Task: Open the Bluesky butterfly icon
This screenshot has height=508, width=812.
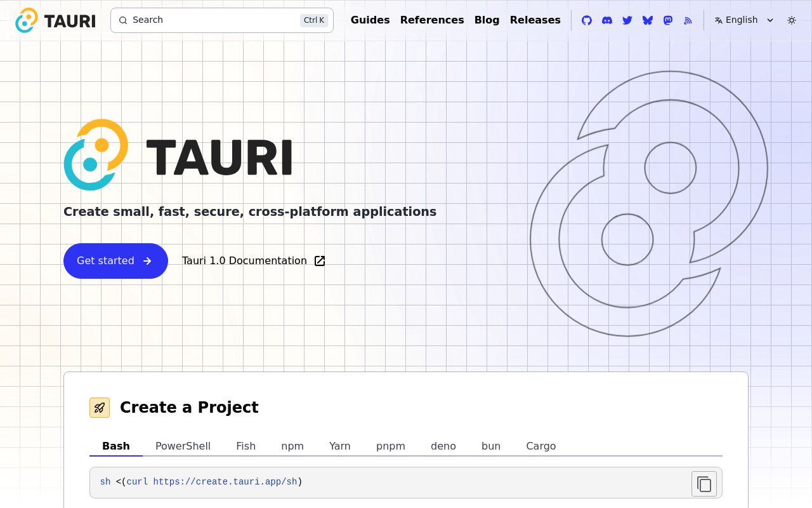Action: tap(647, 20)
